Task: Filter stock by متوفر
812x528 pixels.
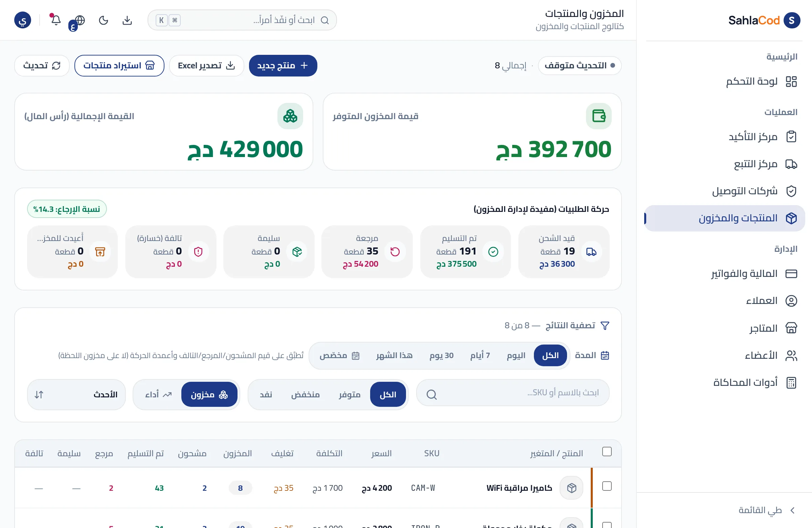Action: pyautogui.click(x=350, y=395)
